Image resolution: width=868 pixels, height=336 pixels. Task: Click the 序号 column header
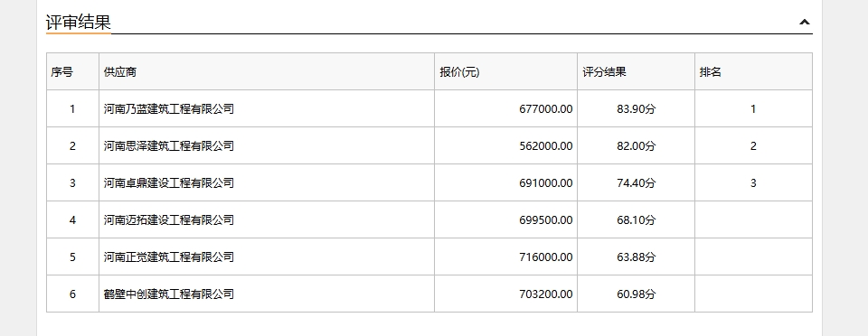[x=62, y=72]
